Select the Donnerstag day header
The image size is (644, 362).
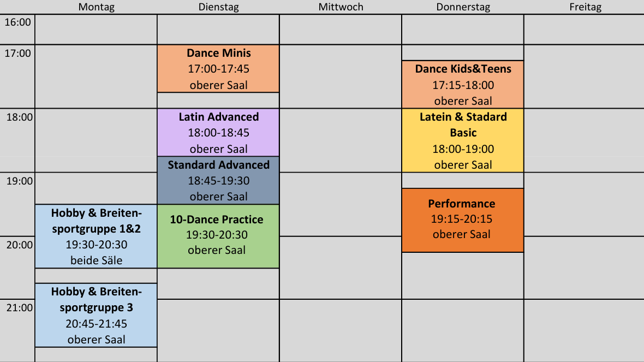tap(463, 7)
